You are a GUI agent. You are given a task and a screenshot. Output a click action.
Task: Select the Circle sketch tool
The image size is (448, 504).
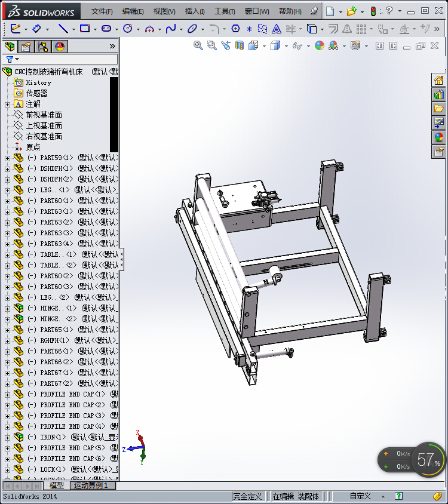128,29
